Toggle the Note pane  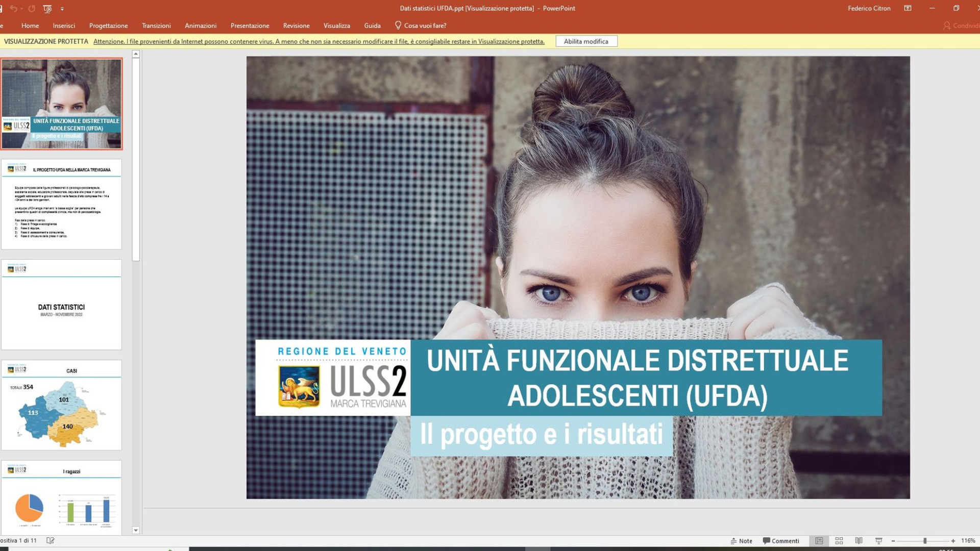click(741, 541)
